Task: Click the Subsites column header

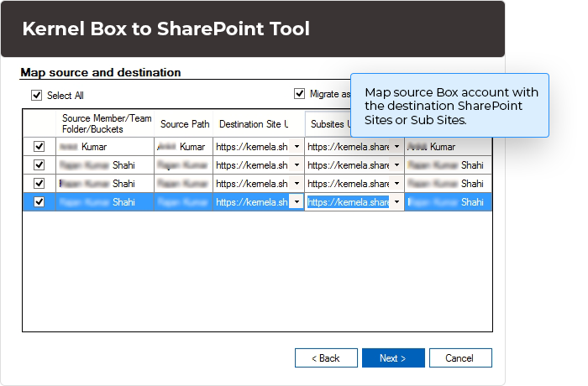Action: [328, 123]
